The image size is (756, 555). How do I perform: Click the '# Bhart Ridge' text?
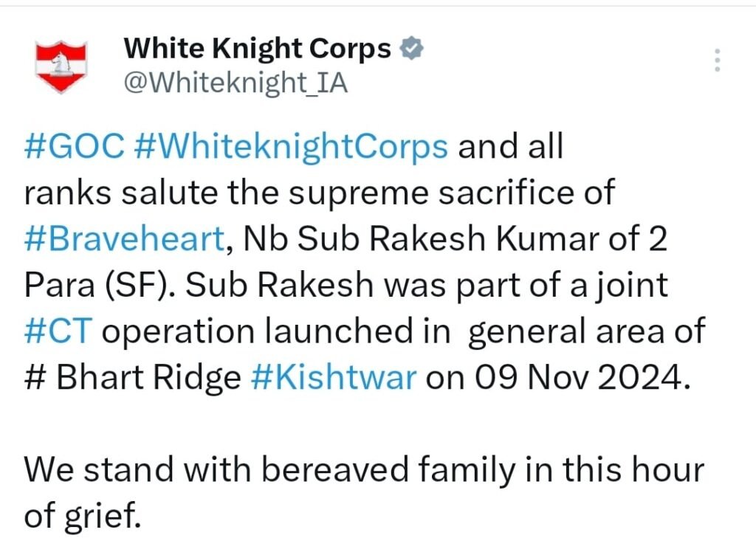click(133, 378)
